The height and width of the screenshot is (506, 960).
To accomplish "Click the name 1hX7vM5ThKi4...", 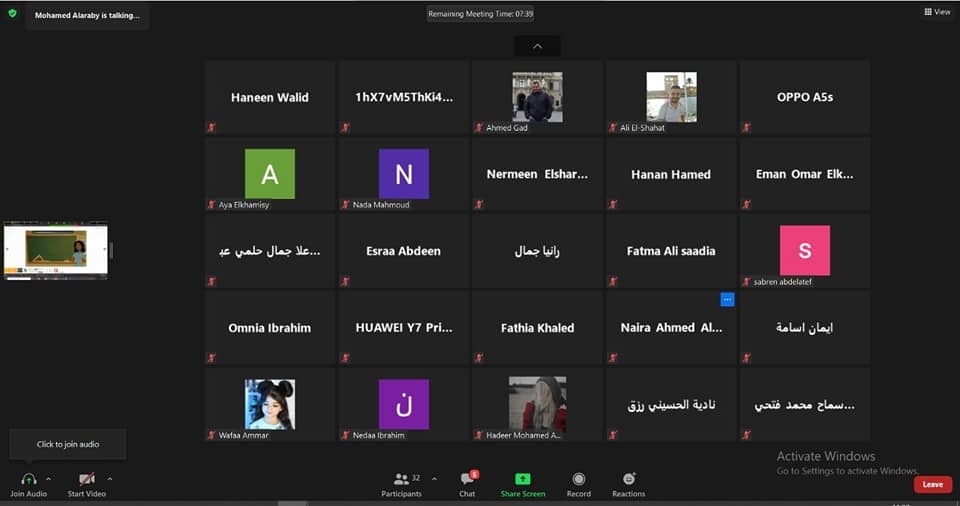I will click(x=404, y=97).
